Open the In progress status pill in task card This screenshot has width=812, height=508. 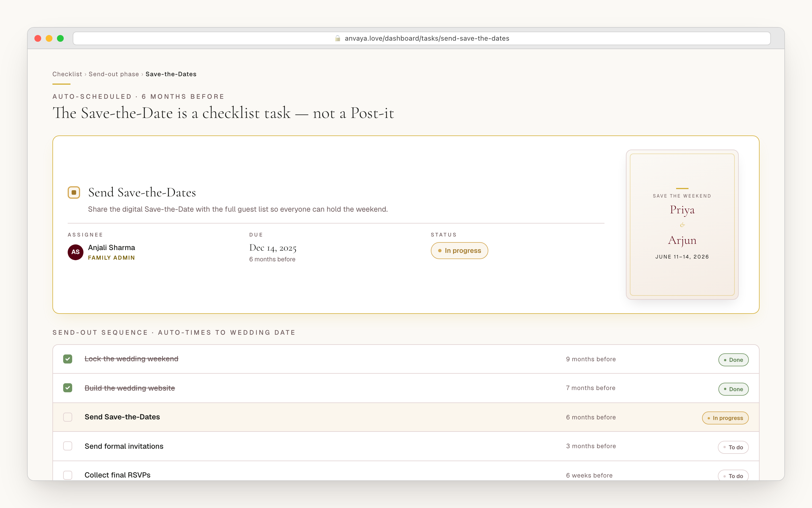459,251
